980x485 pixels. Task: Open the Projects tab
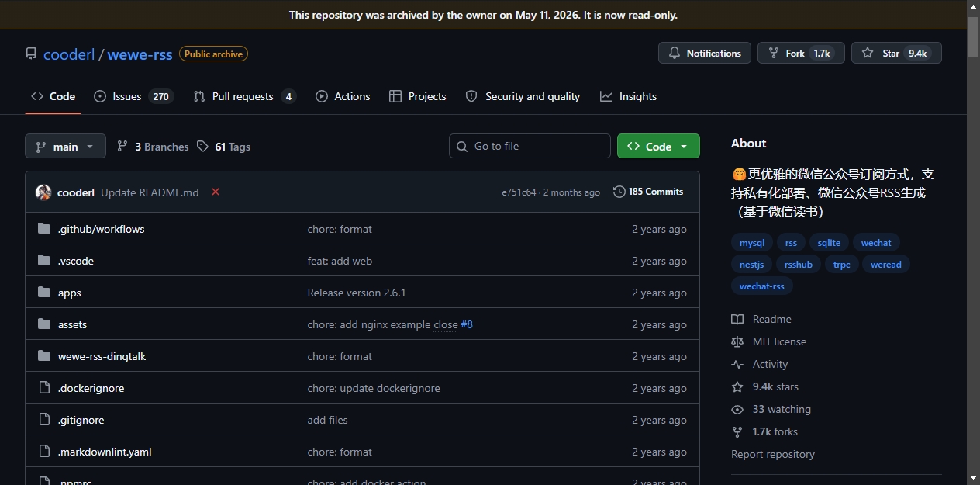pyautogui.click(x=417, y=96)
